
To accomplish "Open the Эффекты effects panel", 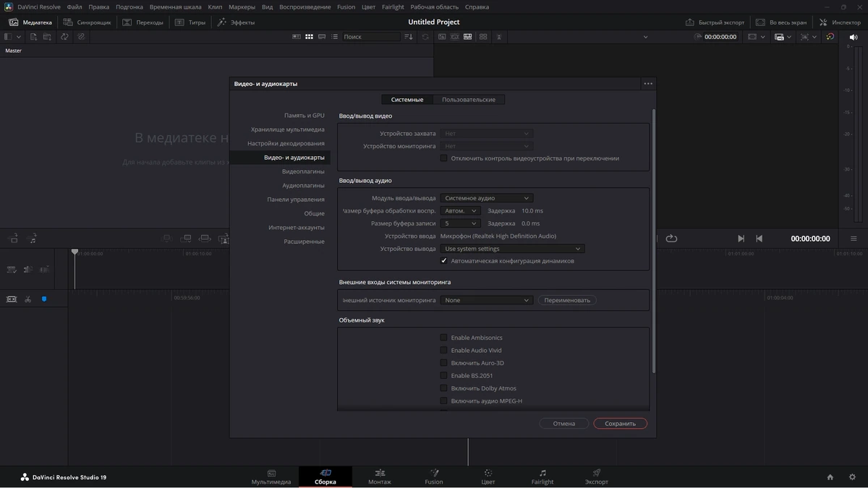I will point(236,22).
